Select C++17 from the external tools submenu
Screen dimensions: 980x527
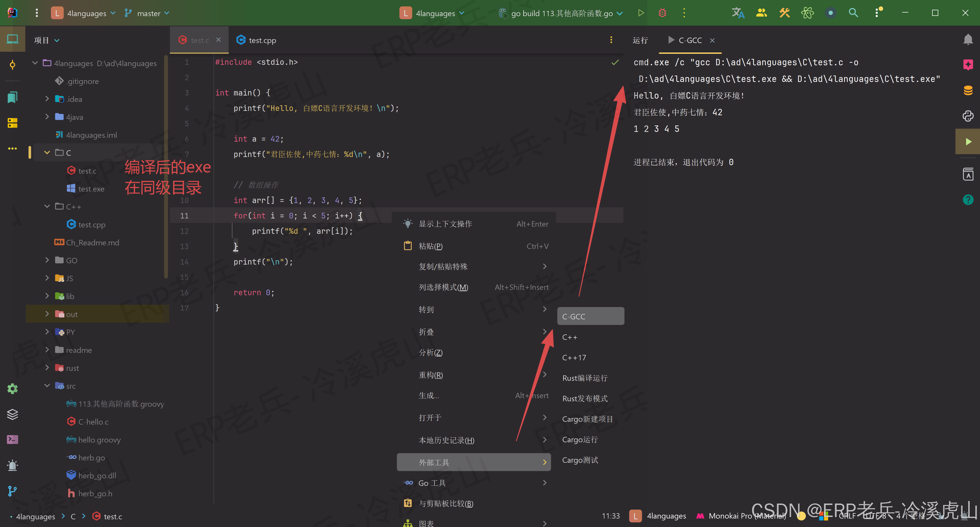(x=574, y=357)
